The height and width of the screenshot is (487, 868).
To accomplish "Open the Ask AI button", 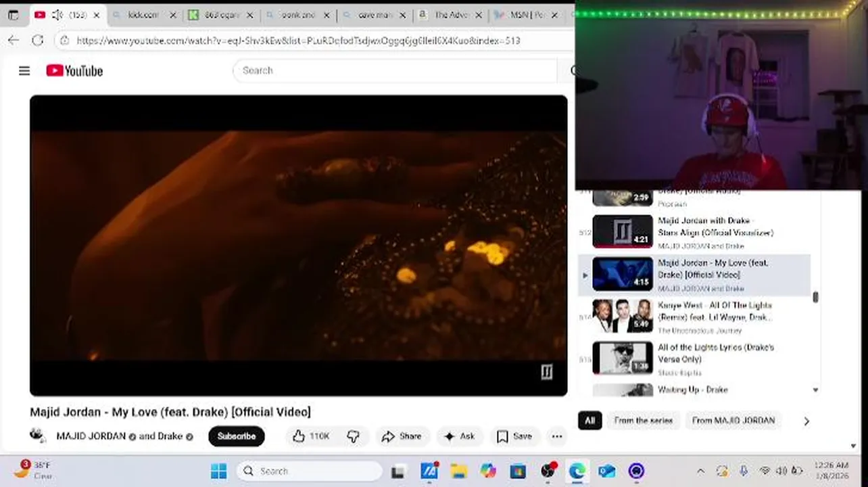I will point(460,436).
